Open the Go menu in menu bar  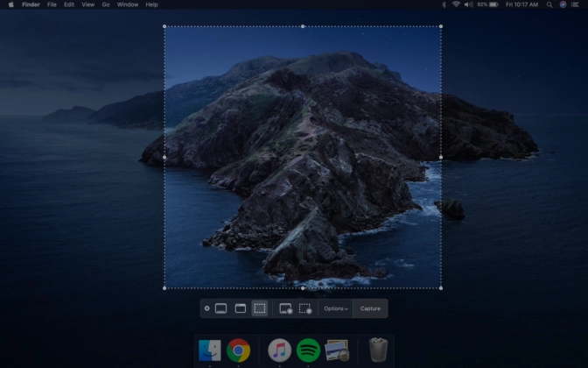[106, 4]
